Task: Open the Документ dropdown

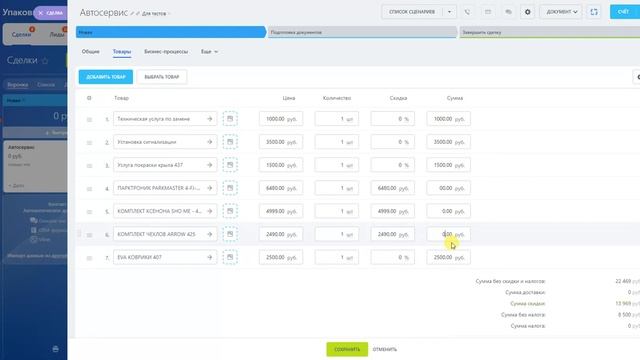Action: 562,12
